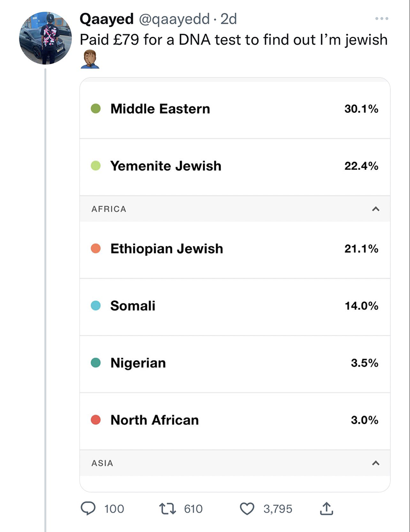Image resolution: width=410 pixels, height=532 pixels.
Task: Click the facepalm emoji in tweet
Action: [90, 59]
